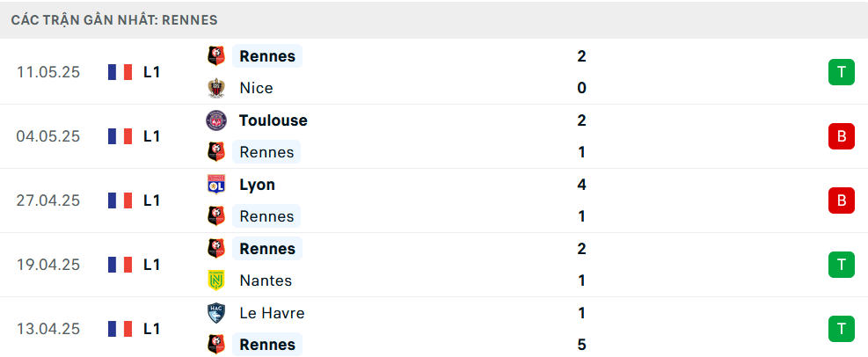The height and width of the screenshot is (357, 868).
Task: Open L1 league label on 27.04.25 row
Action: tap(151, 200)
